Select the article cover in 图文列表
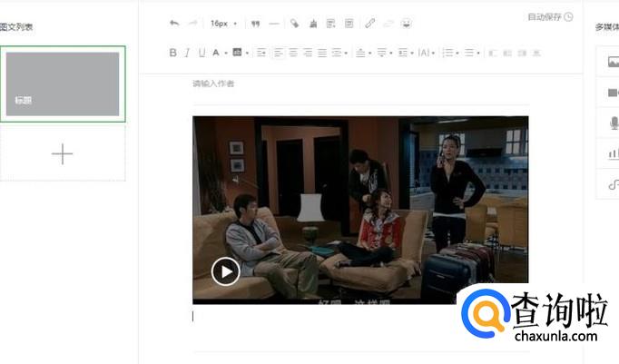Image resolution: width=619 pixels, height=364 pixels. 63,84
